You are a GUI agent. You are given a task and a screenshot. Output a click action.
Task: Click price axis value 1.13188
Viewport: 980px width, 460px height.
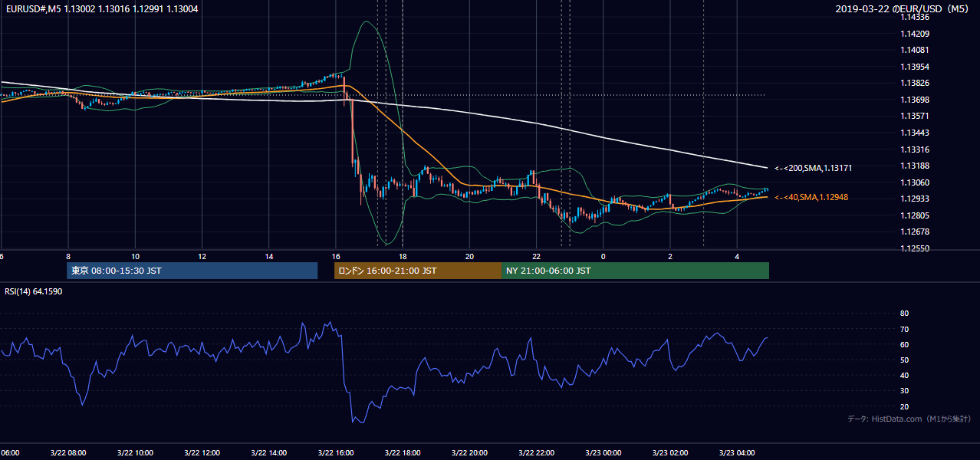[x=915, y=166]
